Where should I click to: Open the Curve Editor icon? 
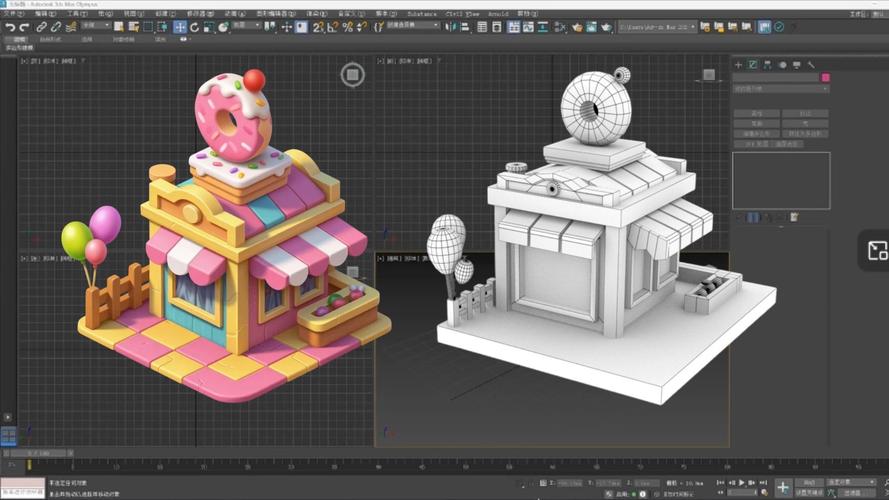click(x=528, y=27)
